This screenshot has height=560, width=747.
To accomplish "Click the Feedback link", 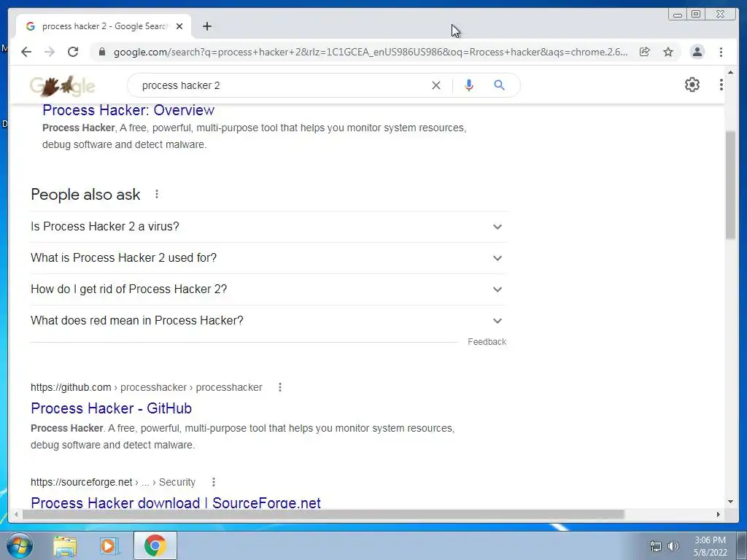I will (x=487, y=342).
